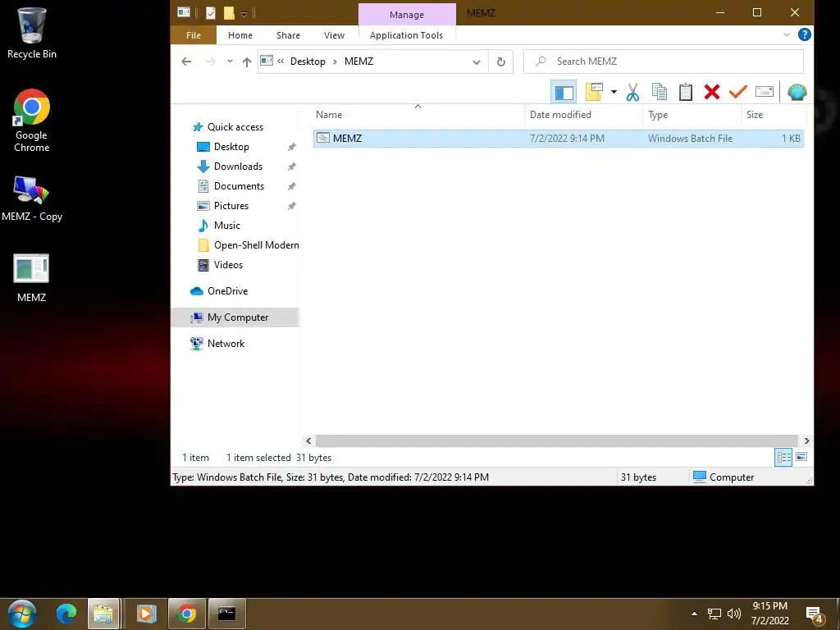Click the Paste clipboard icon
This screenshot has width=840, height=630.
pos(686,92)
